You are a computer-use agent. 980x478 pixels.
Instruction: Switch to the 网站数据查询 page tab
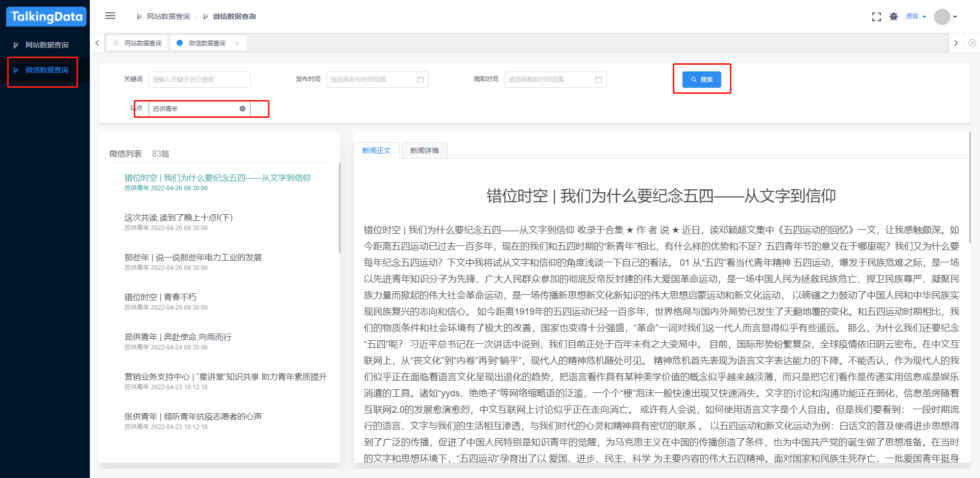(x=138, y=43)
